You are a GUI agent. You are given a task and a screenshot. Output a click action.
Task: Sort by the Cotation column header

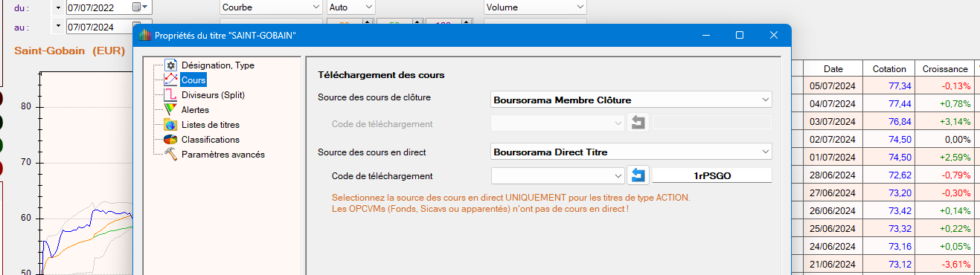889,68
